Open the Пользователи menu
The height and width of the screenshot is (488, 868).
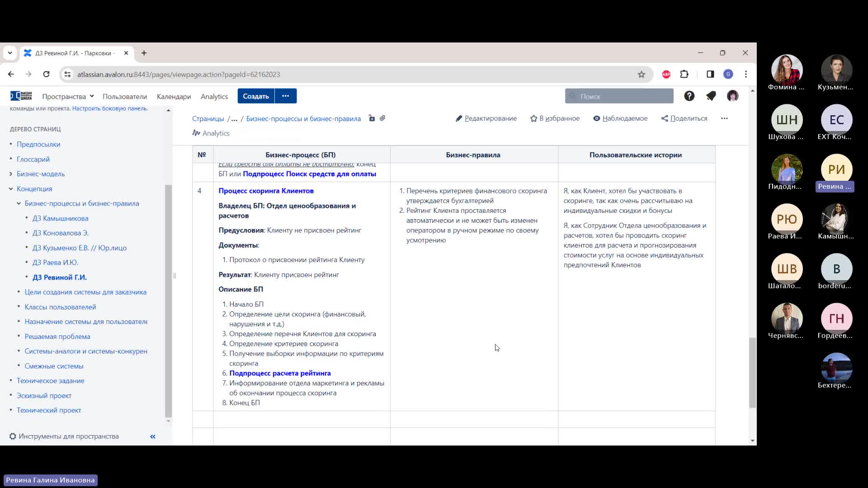point(125,96)
